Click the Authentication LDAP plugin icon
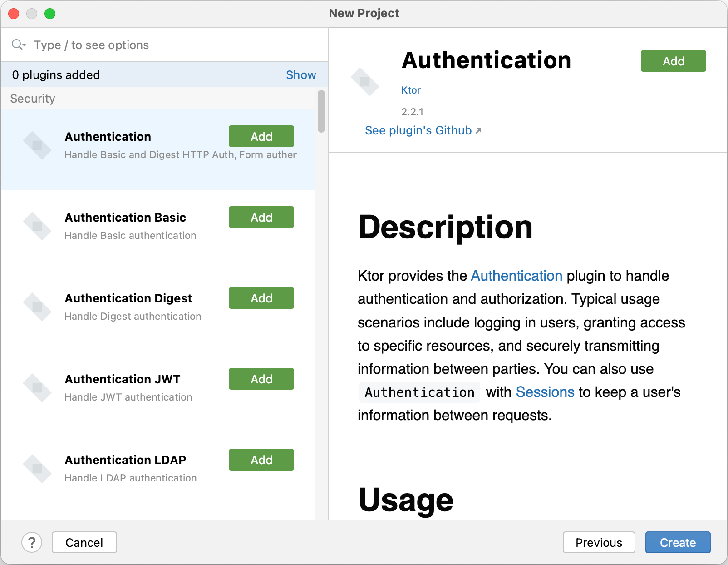Screen dimensions: 728x565 tap(37, 469)
